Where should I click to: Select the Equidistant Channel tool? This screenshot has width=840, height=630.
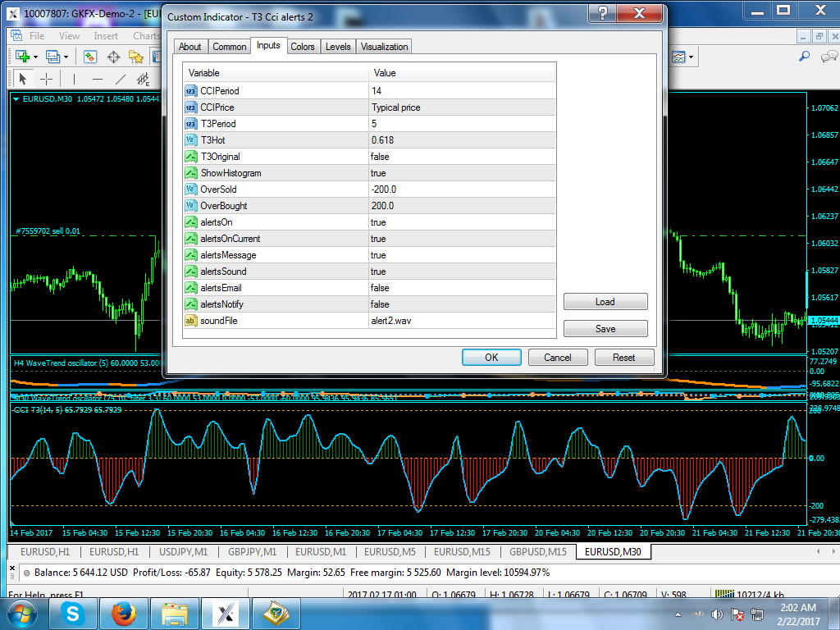pyautogui.click(x=143, y=80)
